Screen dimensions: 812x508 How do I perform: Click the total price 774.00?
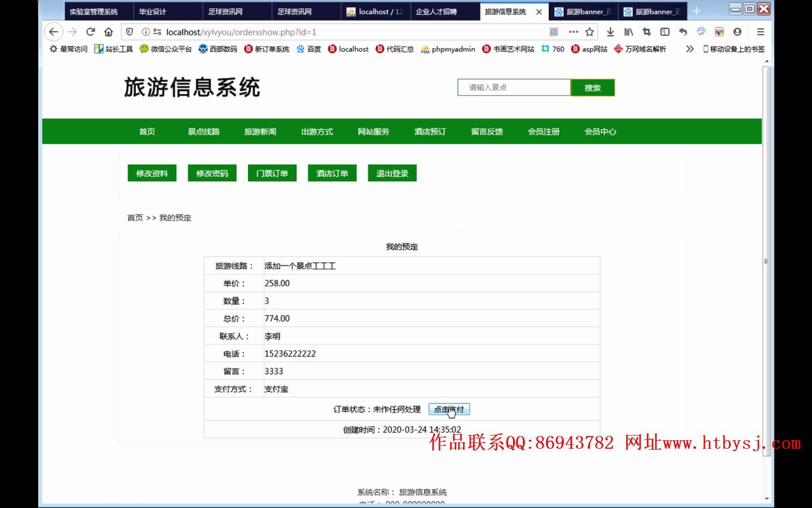coord(277,318)
